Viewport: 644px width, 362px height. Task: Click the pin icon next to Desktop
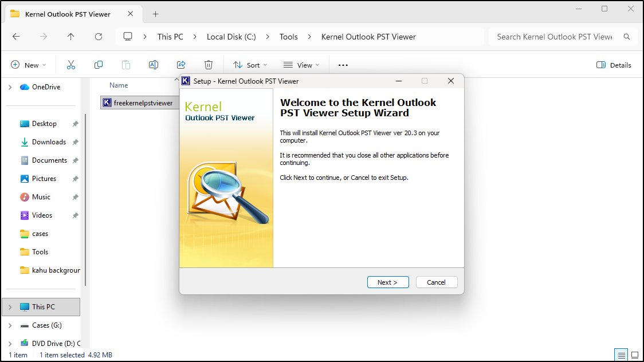coord(75,124)
